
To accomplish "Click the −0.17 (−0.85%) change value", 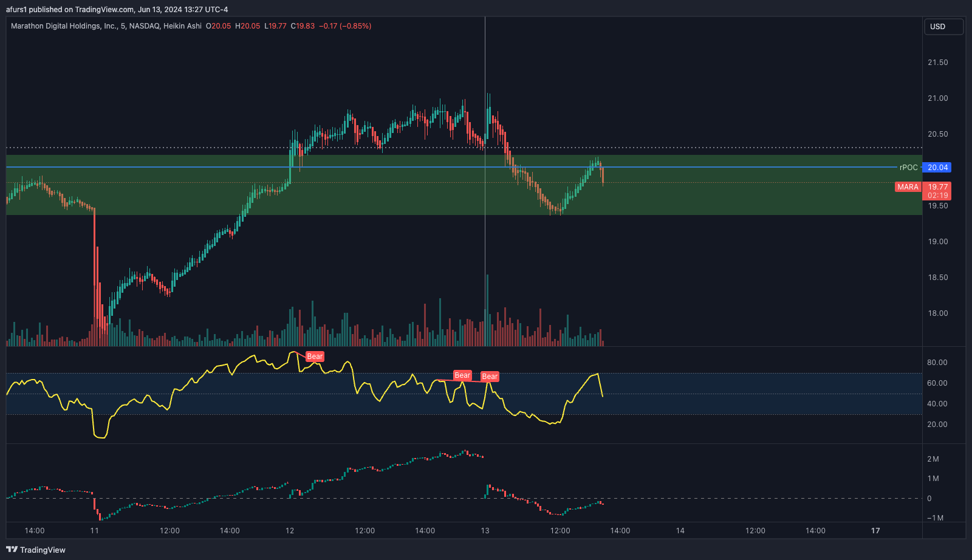I will pos(345,26).
